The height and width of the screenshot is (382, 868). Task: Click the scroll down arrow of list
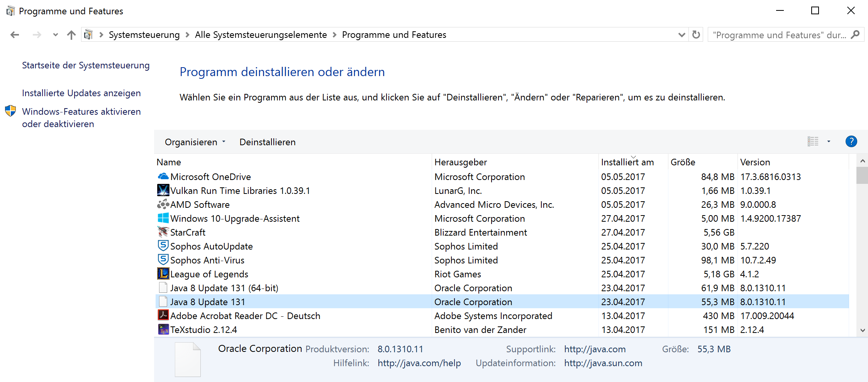(x=863, y=330)
